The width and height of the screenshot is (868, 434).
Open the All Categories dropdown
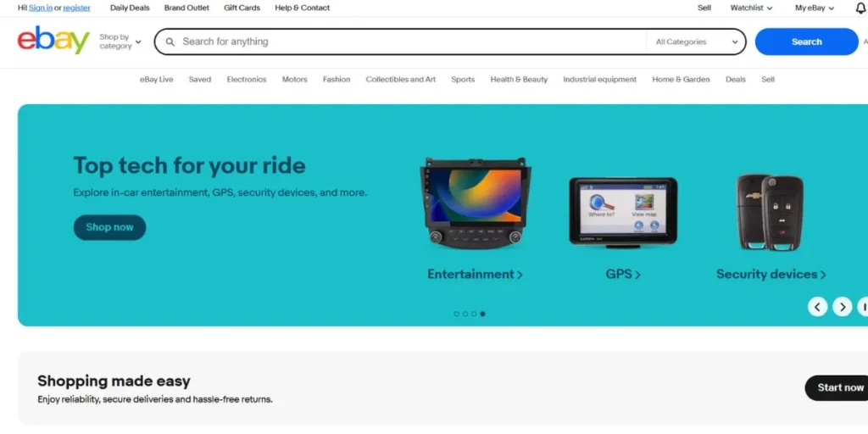[697, 42]
